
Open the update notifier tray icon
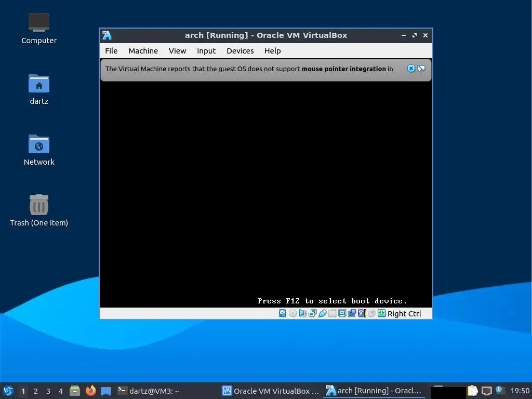tap(499, 390)
